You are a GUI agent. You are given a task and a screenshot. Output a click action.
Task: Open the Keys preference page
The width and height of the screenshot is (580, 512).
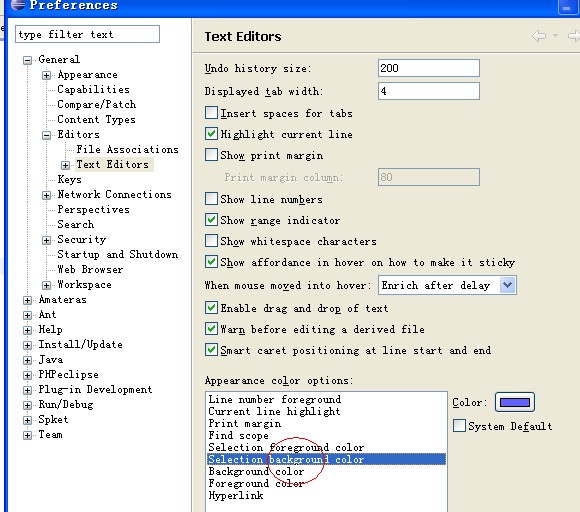pos(70,179)
